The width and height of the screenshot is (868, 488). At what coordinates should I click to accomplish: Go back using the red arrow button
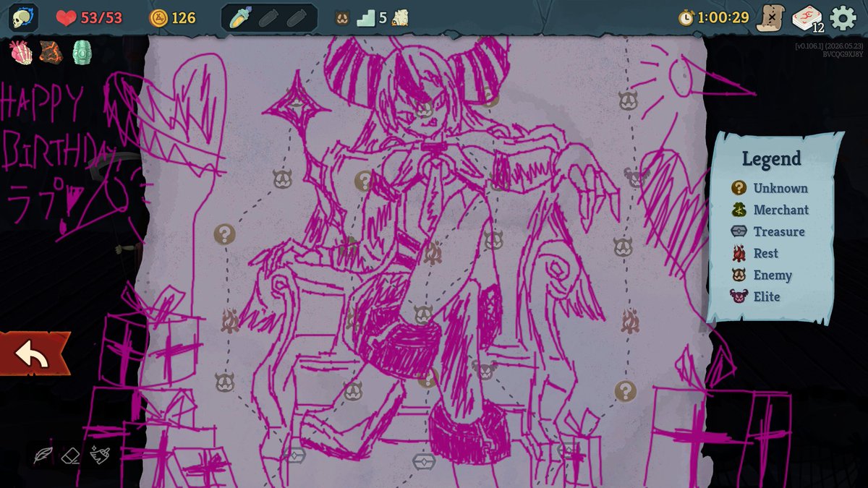(35, 354)
